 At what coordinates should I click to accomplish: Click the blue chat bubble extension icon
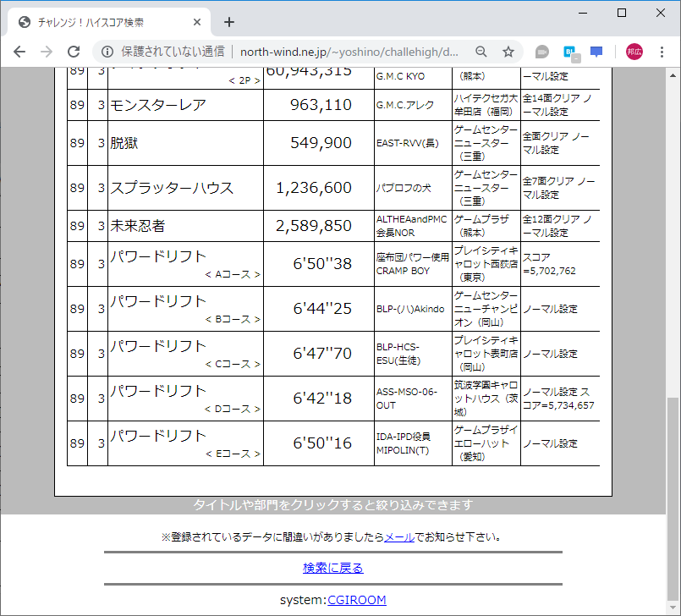(x=596, y=52)
